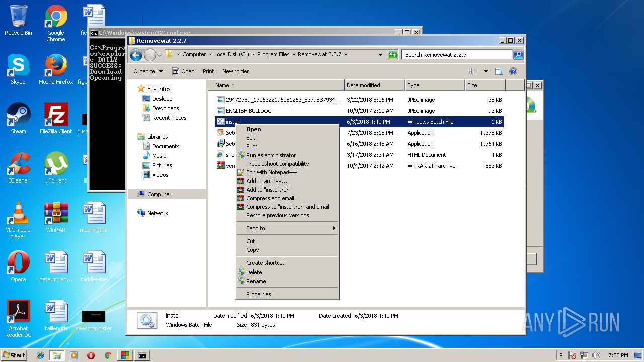Open Windows Media Player taskbar icon
The width and height of the screenshot is (644, 362).
tap(74, 355)
